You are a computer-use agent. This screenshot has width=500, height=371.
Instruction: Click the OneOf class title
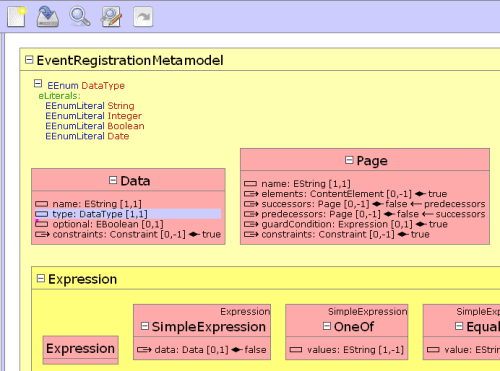coord(354,327)
